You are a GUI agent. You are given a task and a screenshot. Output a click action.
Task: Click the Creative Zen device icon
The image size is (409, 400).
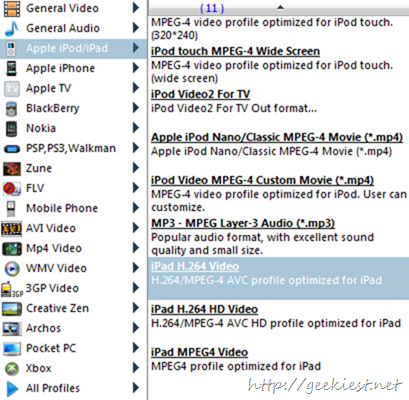12,309
